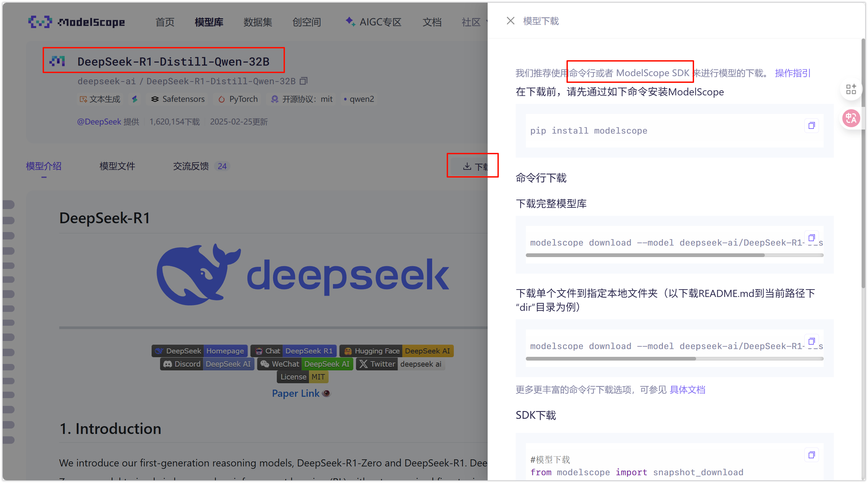Image resolution: width=868 pixels, height=483 pixels.
Task: Open 文档 in the navigation bar
Action: 432,22
